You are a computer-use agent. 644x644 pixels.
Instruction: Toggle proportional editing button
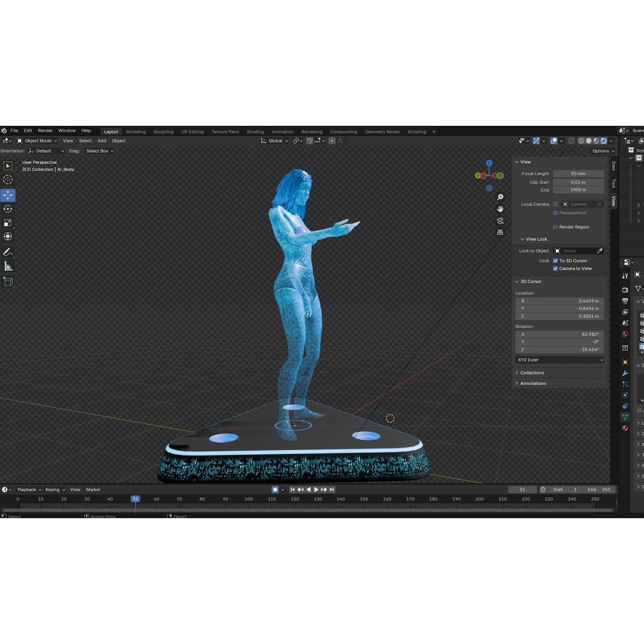pyautogui.click(x=332, y=141)
